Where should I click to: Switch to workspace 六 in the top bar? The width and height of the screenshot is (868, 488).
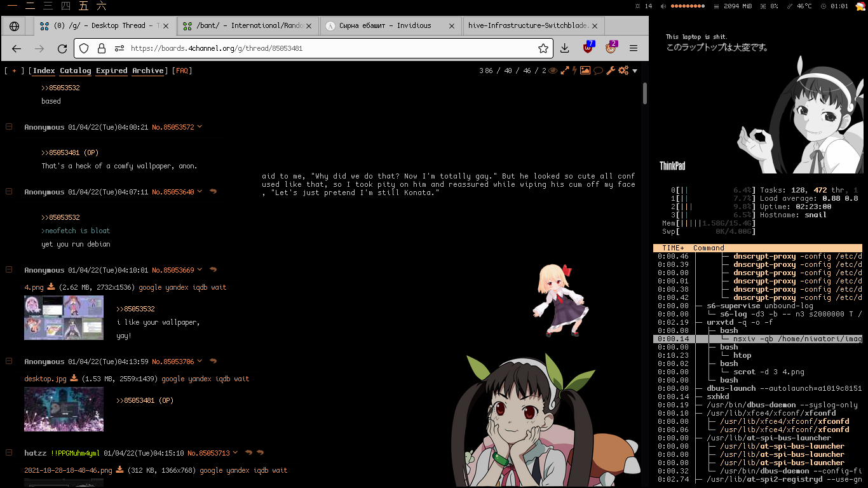click(x=101, y=6)
